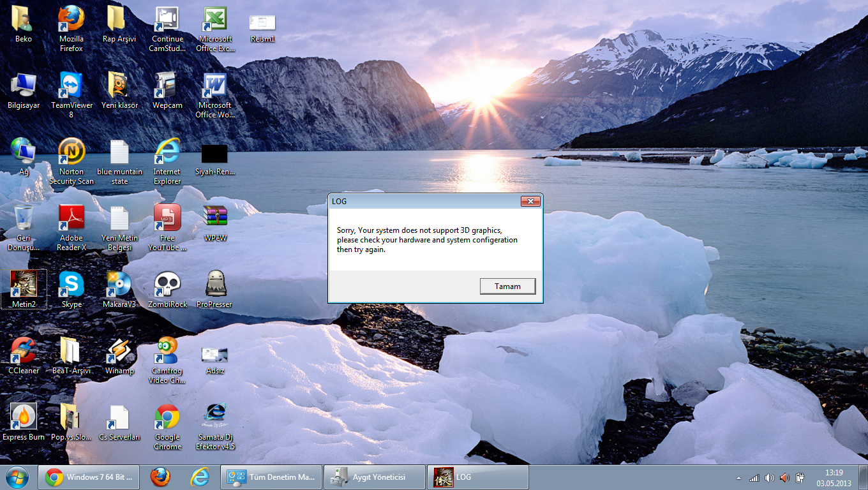This screenshot has height=490, width=868.
Task: Select Internet Explorer desktop shortcut
Action: pyautogui.click(x=167, y=161)
